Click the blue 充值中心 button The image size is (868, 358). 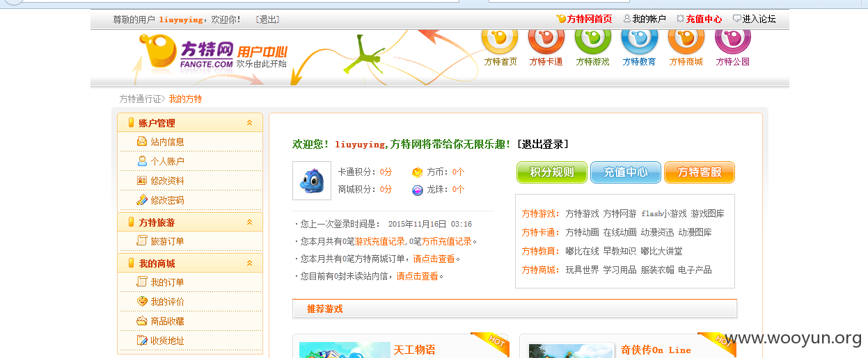pyautogui.click(x=626, y=172)
